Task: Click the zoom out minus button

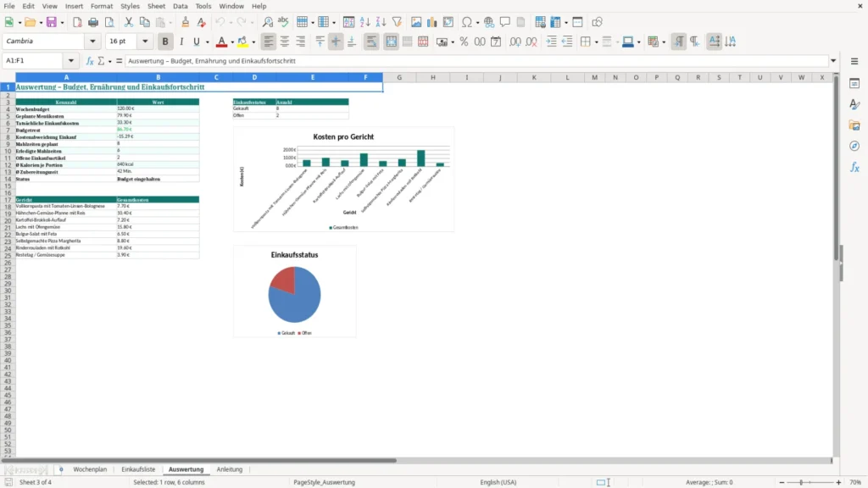Action: (782, 482)
